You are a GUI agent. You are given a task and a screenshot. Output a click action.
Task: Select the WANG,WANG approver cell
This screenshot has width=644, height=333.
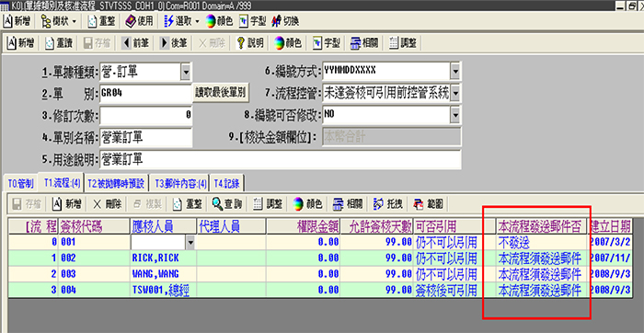[x=163, y=274]
